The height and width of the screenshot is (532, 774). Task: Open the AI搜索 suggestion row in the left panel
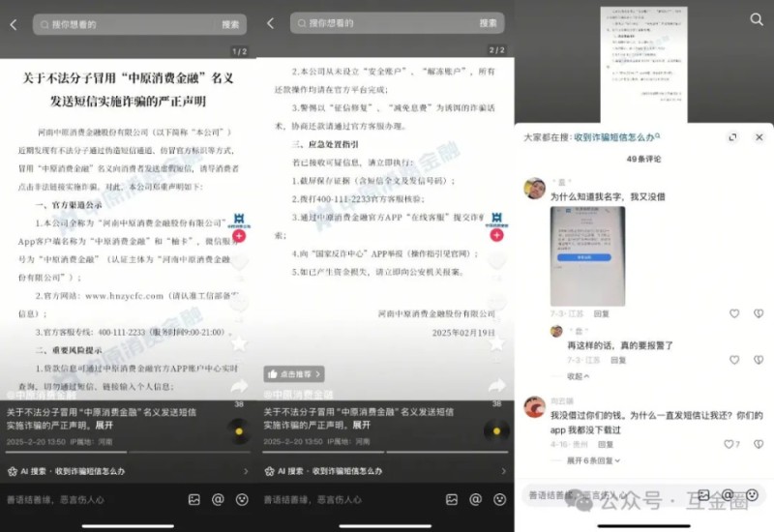pyautogui.click(x=126, y=471)
